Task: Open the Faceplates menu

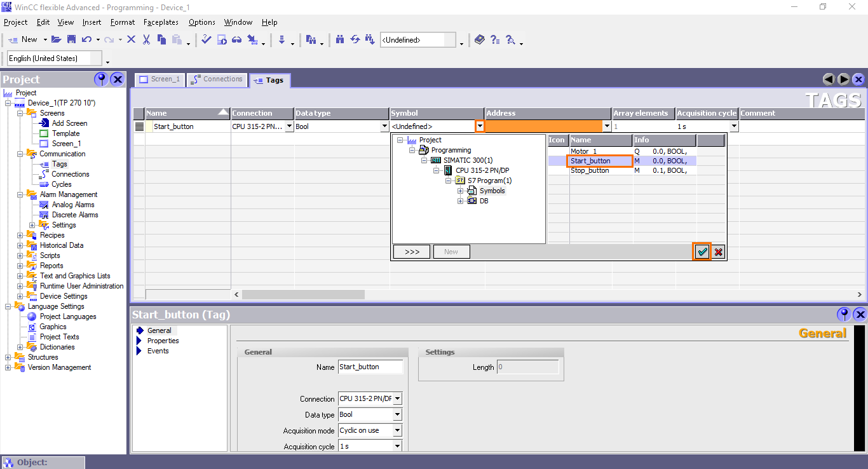Action: (161, 22)
